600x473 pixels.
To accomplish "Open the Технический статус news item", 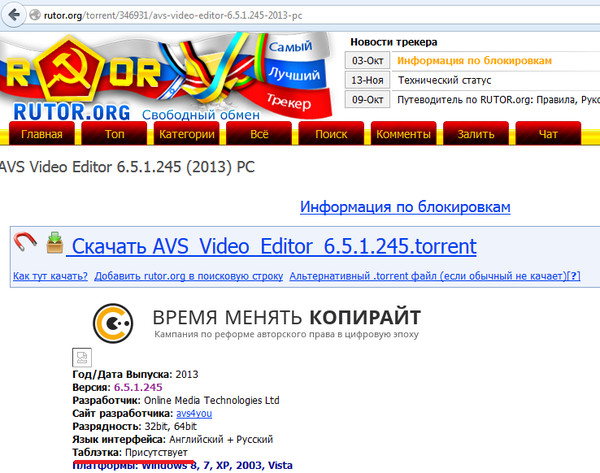I will click(x=444, y=80).
